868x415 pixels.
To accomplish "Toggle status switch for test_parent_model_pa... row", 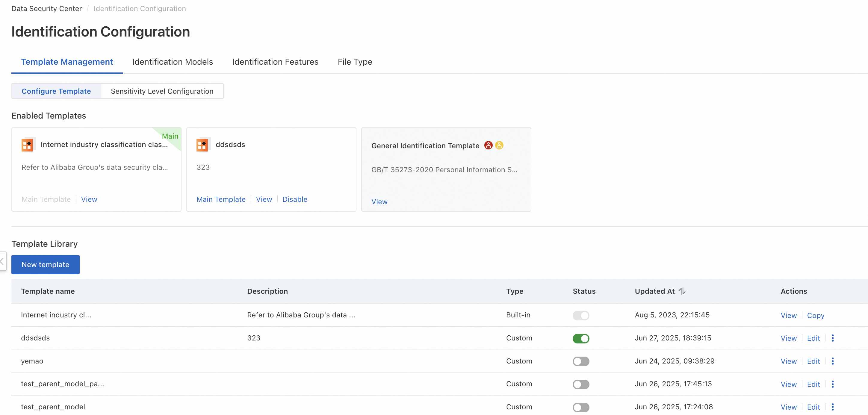I will pyautogui.click(x=580, y=384).
